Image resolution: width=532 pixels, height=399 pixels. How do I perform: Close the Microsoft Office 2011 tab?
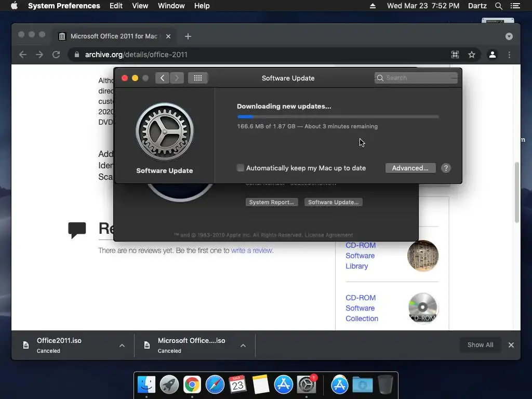pos(168,36)
